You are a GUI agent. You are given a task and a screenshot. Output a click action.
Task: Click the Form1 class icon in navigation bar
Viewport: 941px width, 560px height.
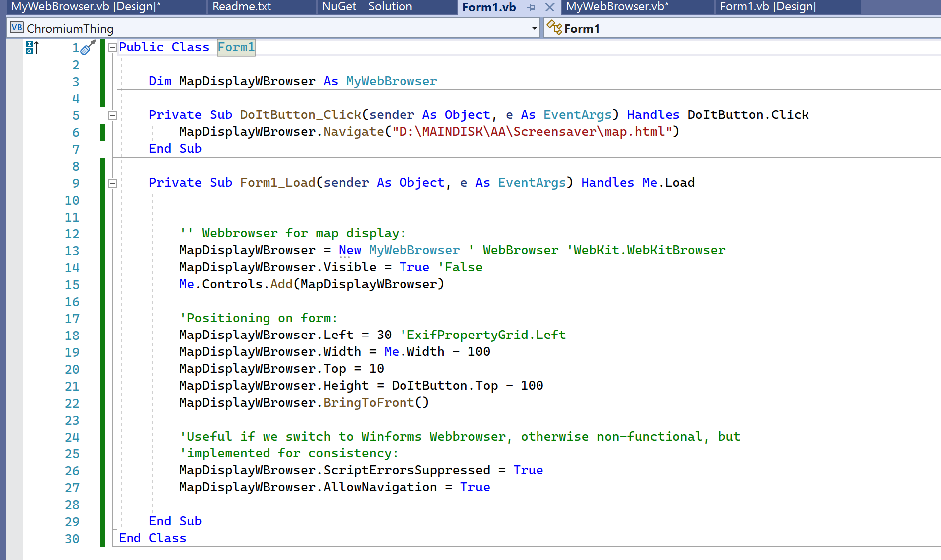(x=554, y=27)
